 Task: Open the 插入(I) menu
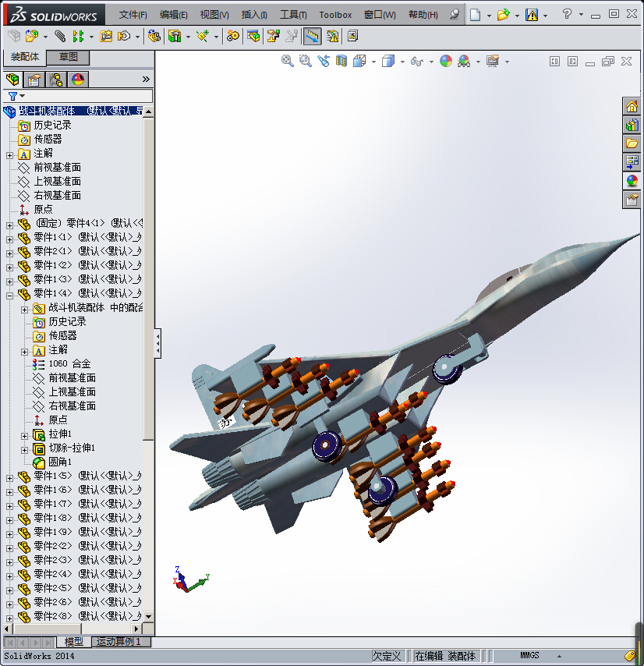coord(254,15)
